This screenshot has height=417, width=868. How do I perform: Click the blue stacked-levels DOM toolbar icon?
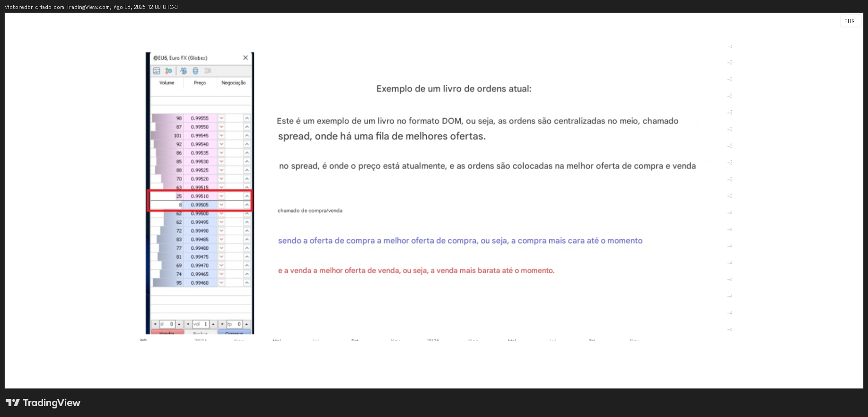195,71
